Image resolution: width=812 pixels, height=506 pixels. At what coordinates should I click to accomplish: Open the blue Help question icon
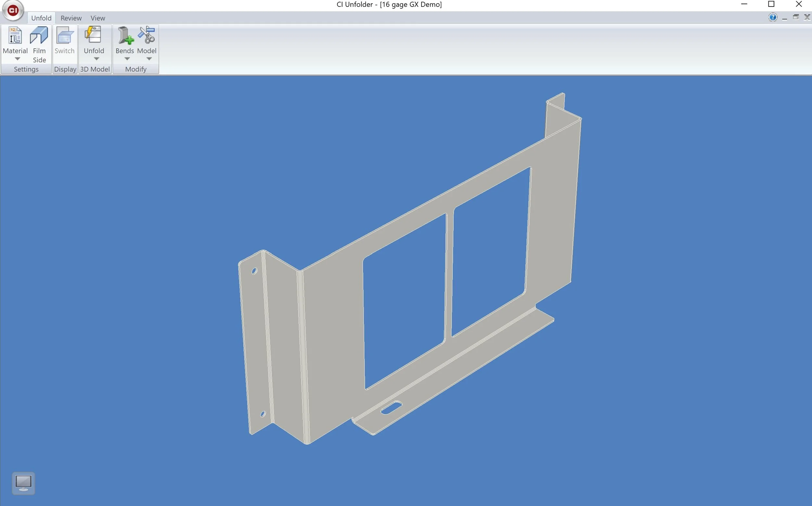[772, 18]
